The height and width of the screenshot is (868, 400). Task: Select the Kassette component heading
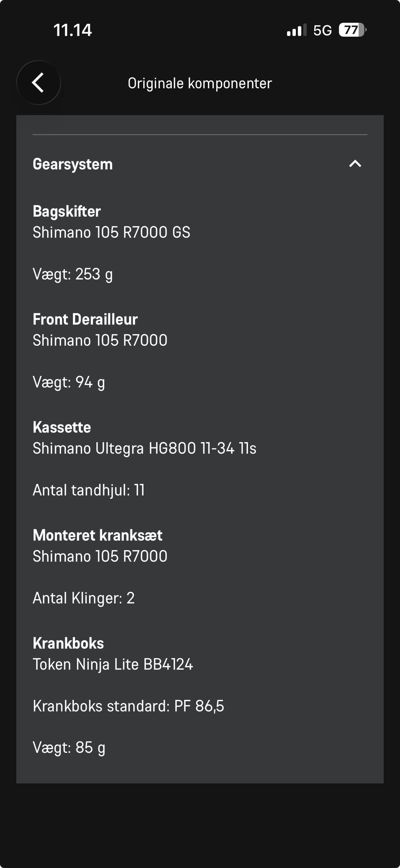[x=62, y=428]
